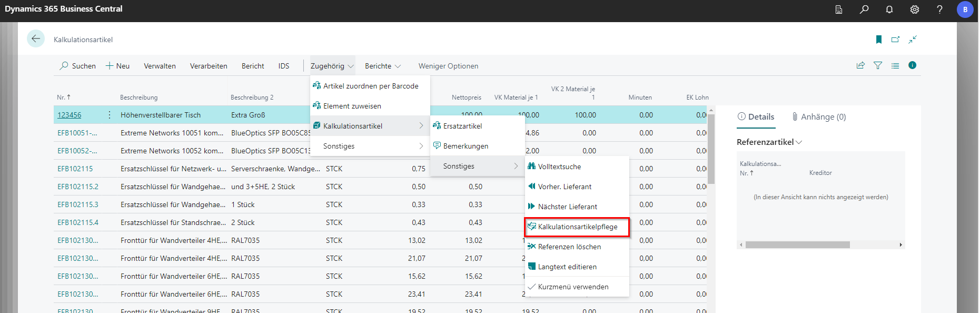
Task: Expand the Referenzartikel section chevron
Action: (x=799, y=142)
